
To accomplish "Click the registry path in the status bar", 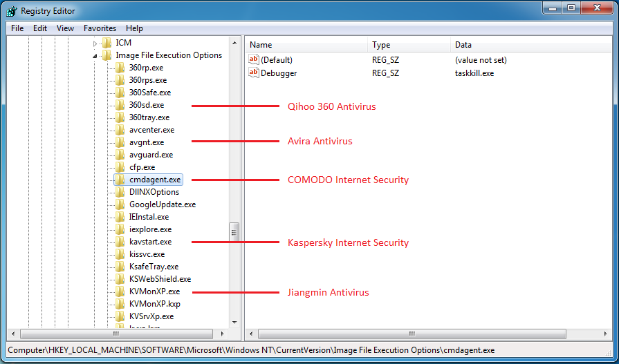I will click(x=251, y=350).
